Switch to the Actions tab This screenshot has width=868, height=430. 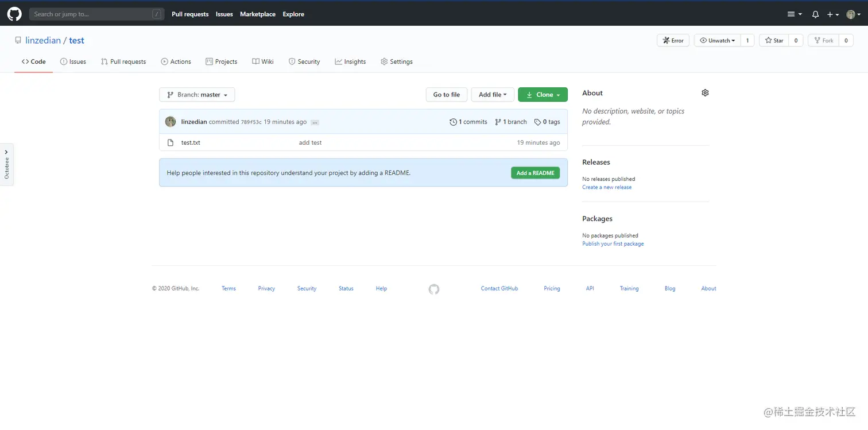[176, 61]
